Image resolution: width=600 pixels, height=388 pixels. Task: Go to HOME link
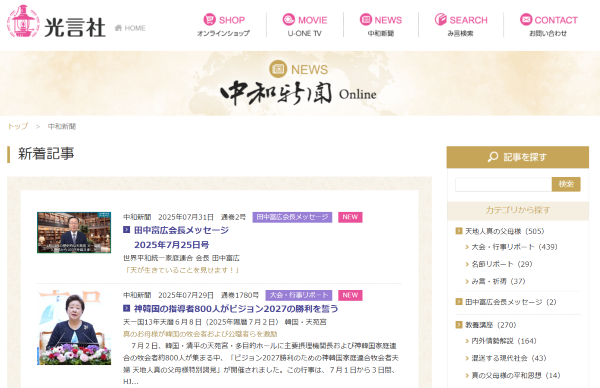point(130,28)
